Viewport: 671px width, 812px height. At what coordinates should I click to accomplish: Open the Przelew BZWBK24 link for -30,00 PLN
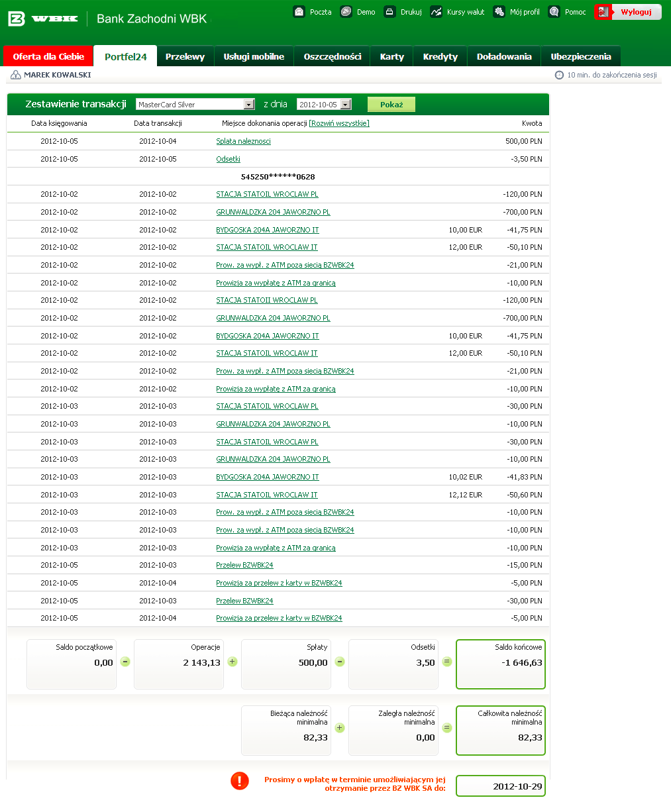click(x=244, y=601)
